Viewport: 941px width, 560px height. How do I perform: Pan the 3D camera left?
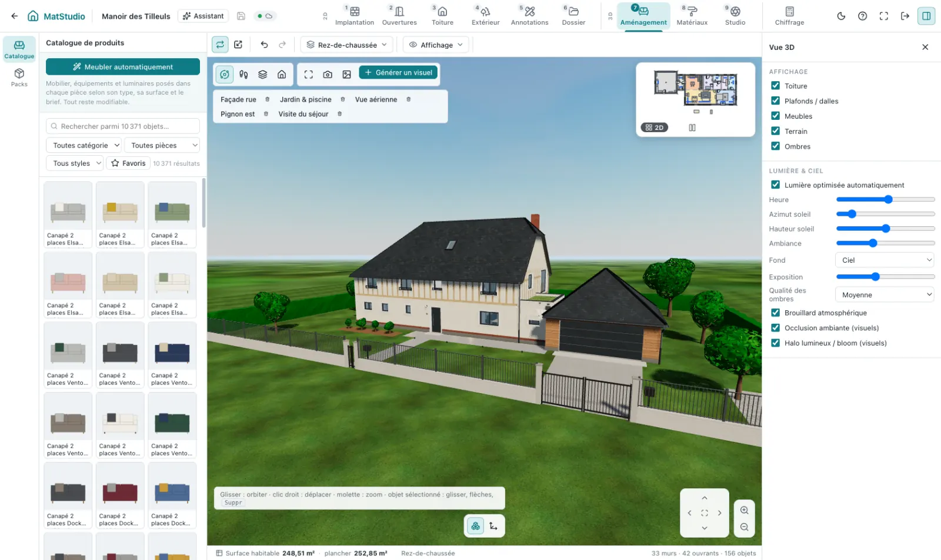[689, 513]
